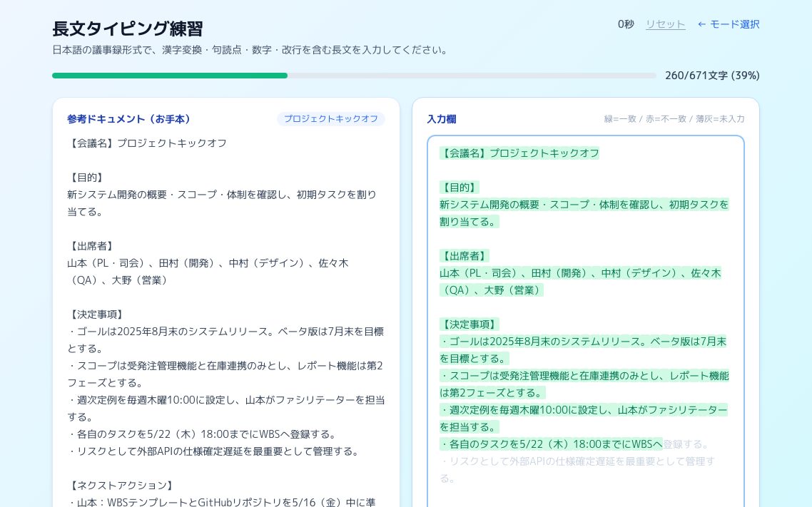The width and height of the screenshot is (812, 507).
Task: Click gray untyped line リスクとして外部API in input
Action: (577, 470)
